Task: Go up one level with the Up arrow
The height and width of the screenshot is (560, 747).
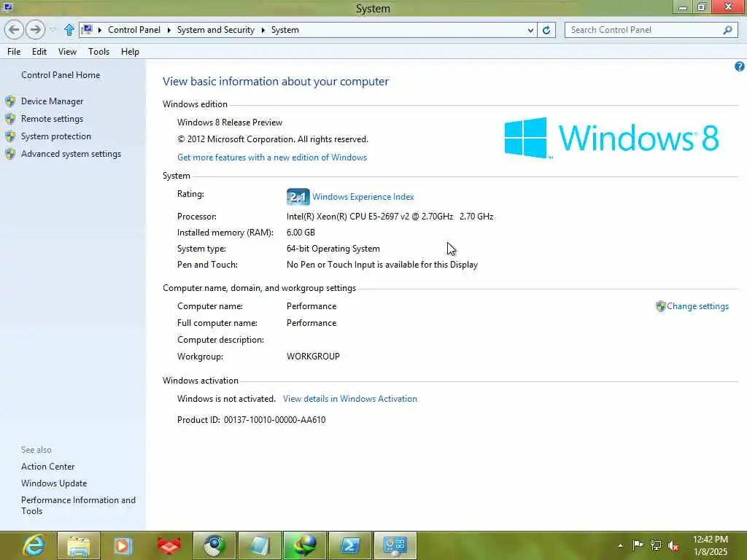Action: pyautogui.click(x=69, y=30)
